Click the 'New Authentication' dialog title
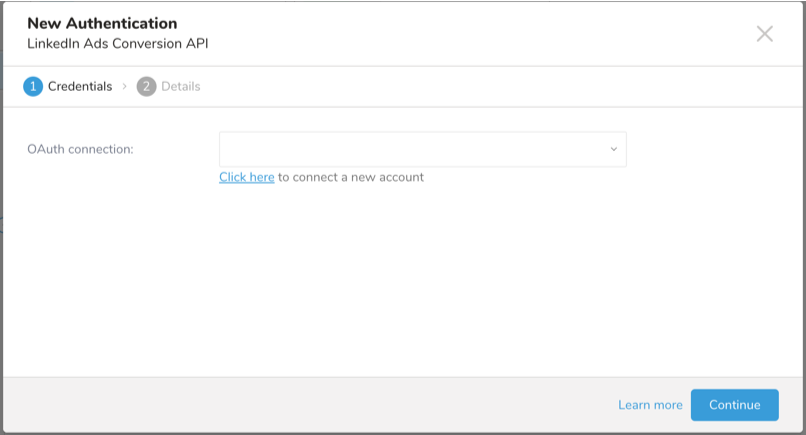This screenshot has width=806, height=435. point(102,23)
